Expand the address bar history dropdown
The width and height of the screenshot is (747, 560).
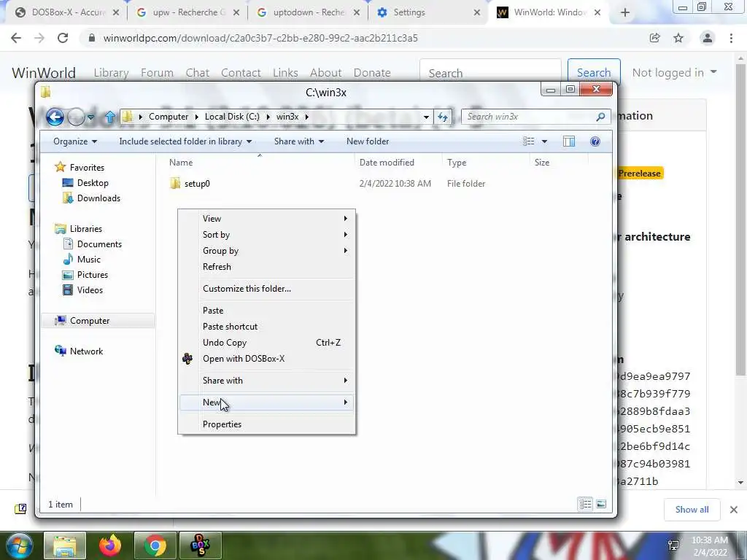point(426,117)
